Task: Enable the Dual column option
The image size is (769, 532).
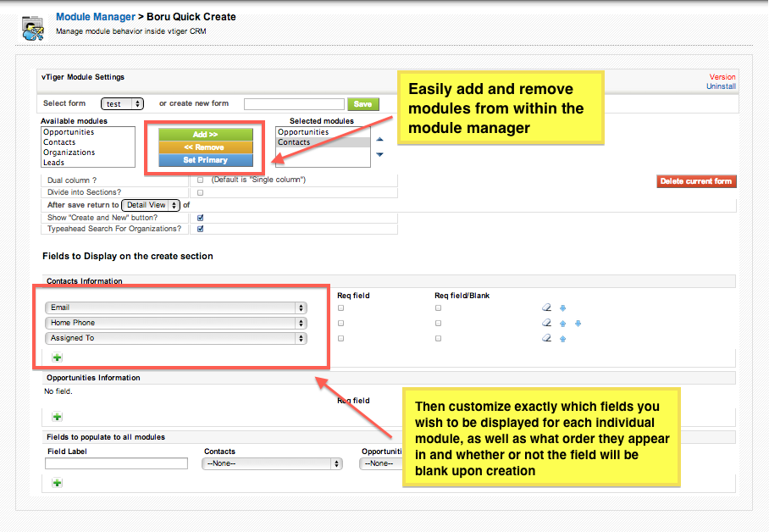Action: [200, 180]
